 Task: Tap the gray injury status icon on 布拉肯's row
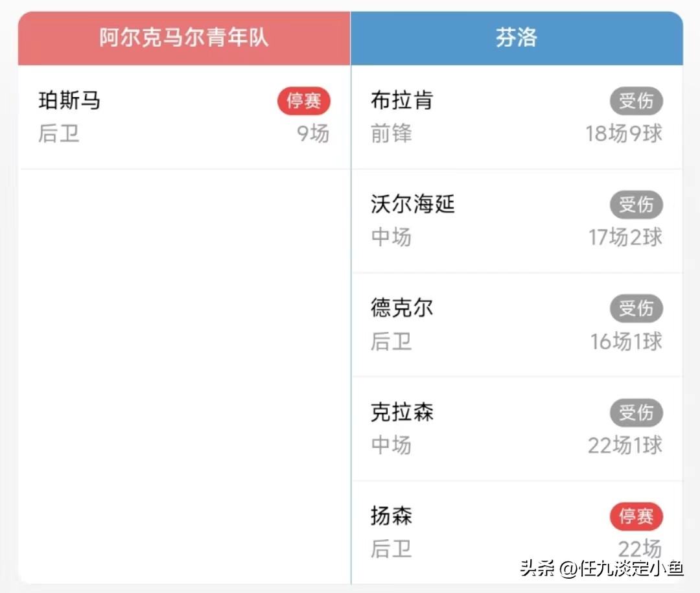click(x=636, y=101)
